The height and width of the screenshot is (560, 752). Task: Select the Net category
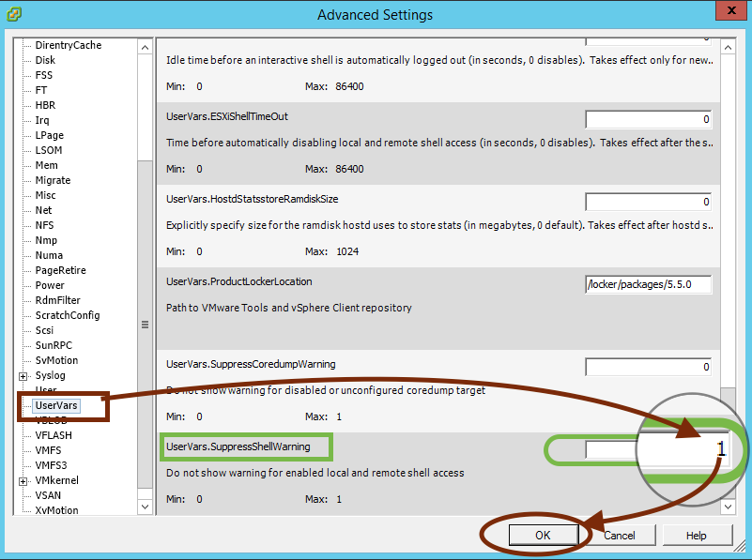[x=43, y=210]
